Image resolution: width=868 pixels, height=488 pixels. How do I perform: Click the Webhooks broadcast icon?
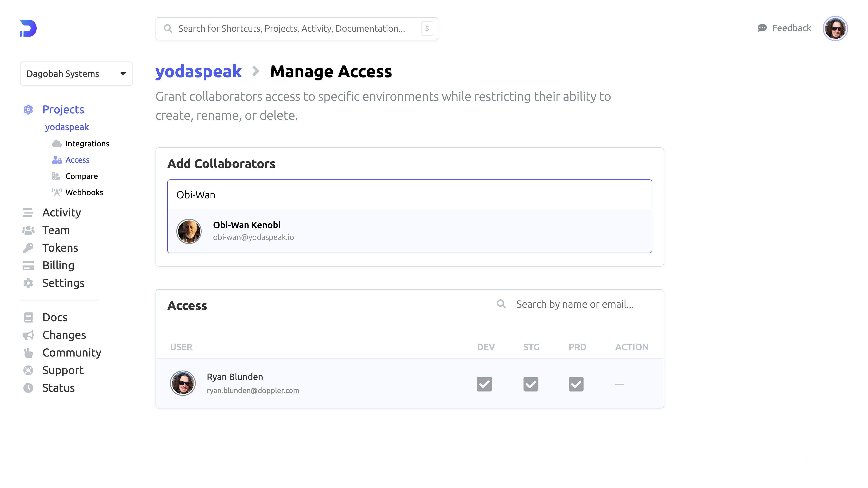[57, 192]
